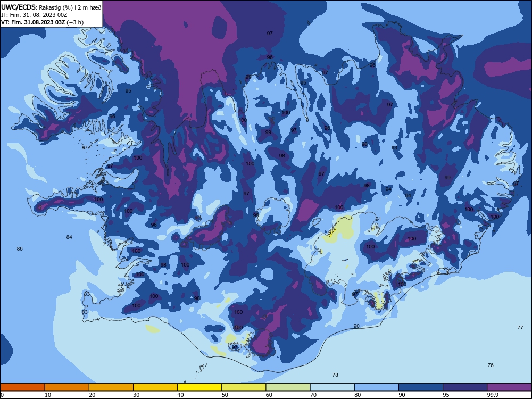The width and height of the screenshot is (532, 399).
Task: Click the 70–80 light blue legend swatch
Action: (332, 387)
